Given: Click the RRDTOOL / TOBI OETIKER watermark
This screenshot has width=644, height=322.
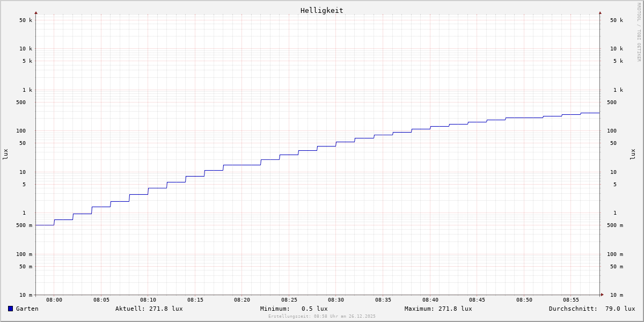Looking at the screenshot, I should click(x=639, y=32).
